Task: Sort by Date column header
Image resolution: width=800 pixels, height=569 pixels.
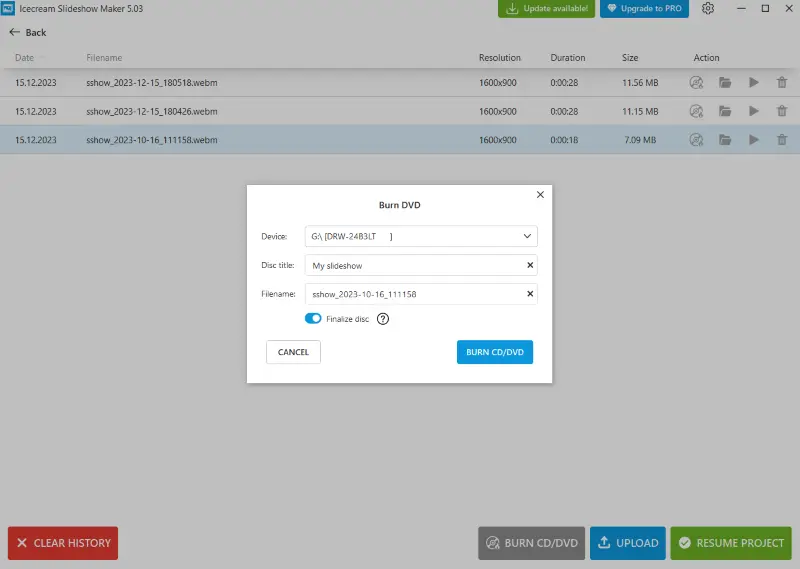Action: point(24,58)
